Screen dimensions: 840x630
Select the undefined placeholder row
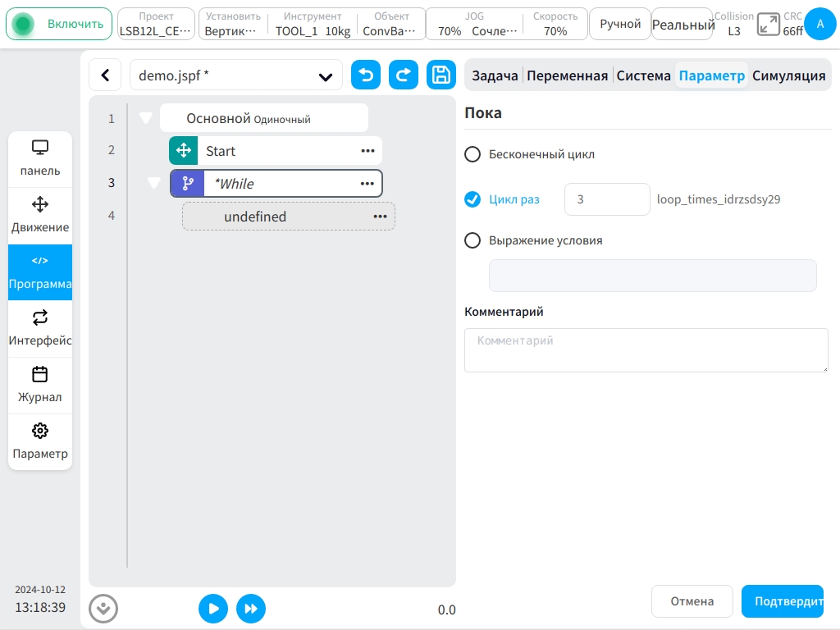288,217
